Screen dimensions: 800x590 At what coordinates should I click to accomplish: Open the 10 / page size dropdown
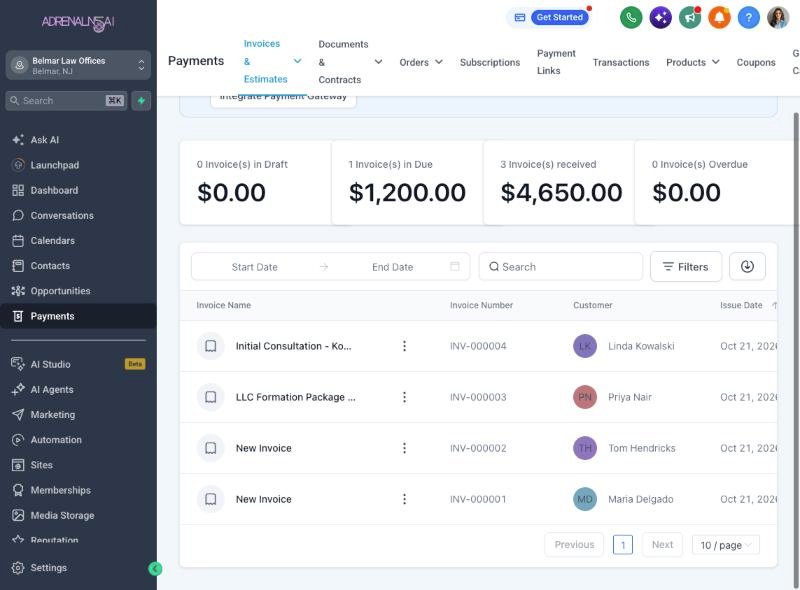[726, 545]
